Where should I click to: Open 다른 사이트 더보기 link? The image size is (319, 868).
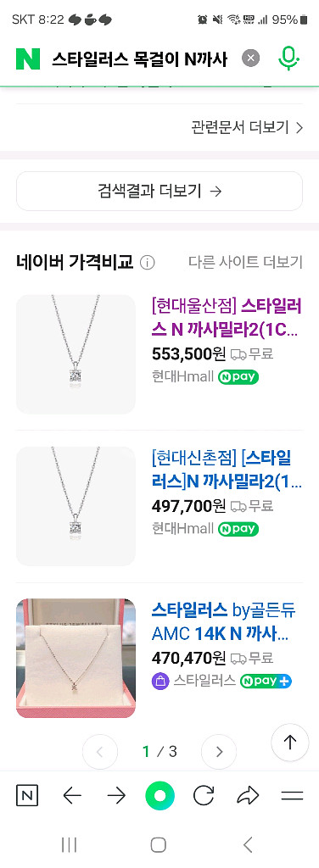pyautogui.click(x=245, y=262)
